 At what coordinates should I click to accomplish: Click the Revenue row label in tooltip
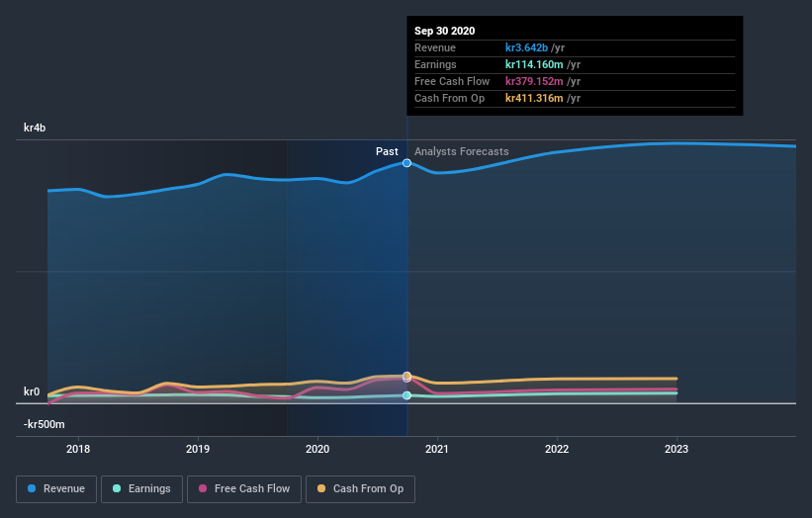tap(435, 47)
